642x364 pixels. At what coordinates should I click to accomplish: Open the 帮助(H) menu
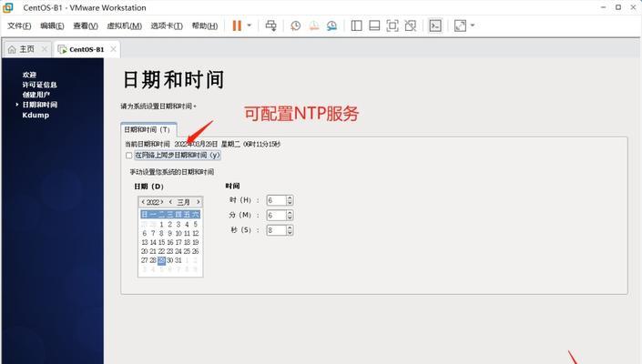[x=205, y=25]
